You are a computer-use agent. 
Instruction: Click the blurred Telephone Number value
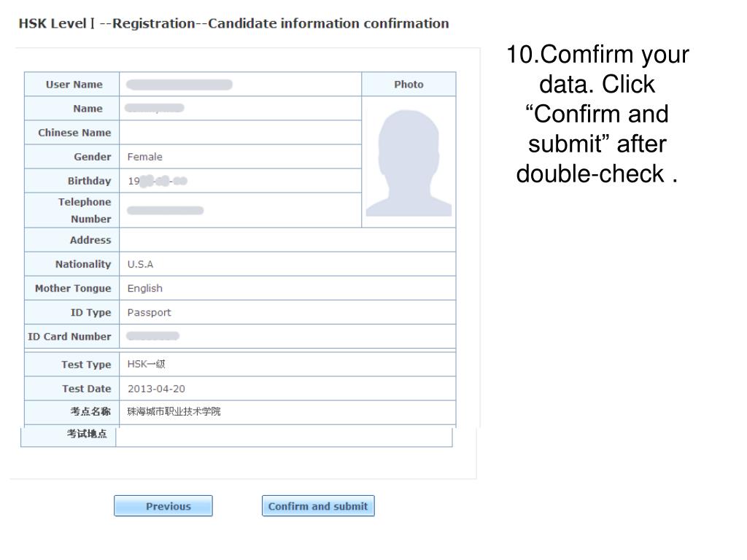(165, 211)
